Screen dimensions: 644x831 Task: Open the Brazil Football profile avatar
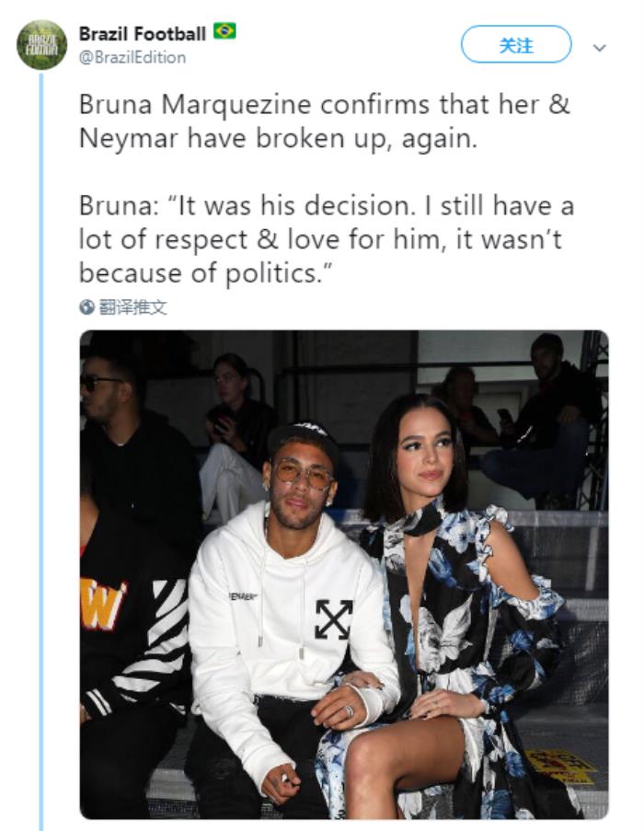[41, 44]
